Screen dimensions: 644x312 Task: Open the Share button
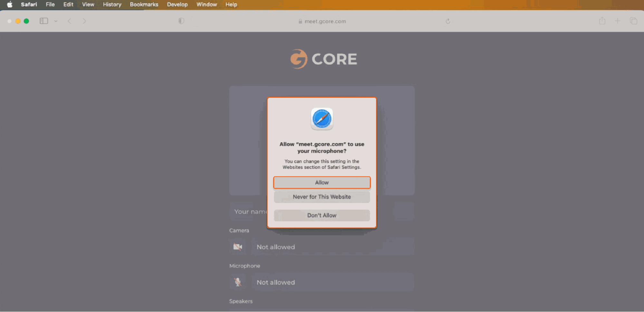[602, 21]
